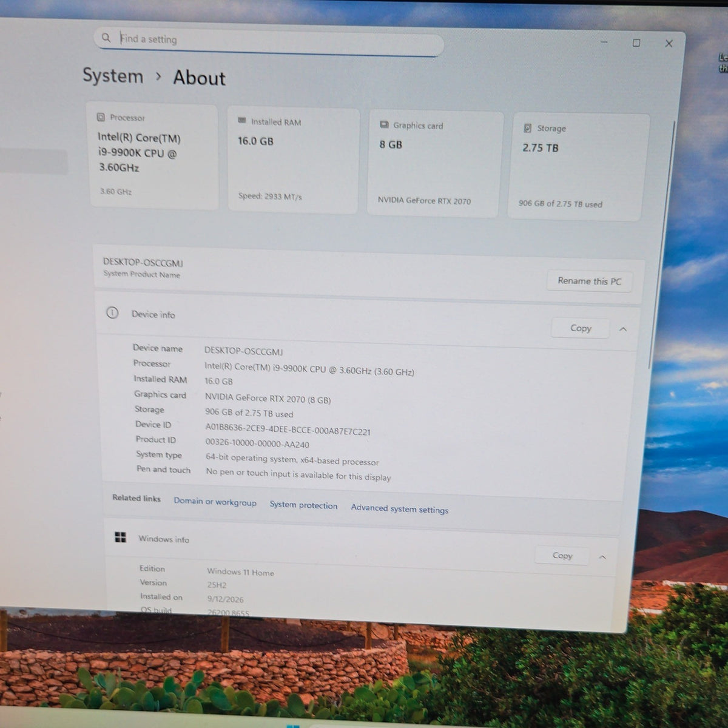
Task: Click the Graphics card icon
Action: (384, 124)
